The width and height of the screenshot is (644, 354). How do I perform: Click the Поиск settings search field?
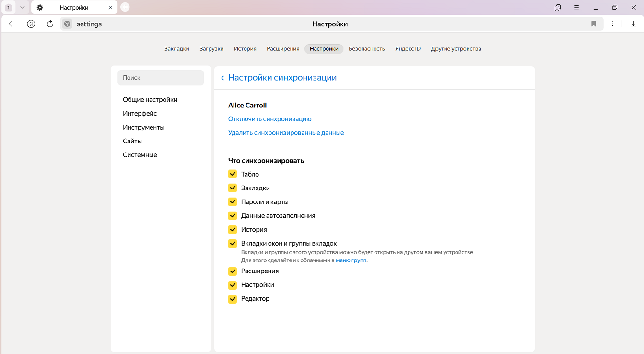tap(161, 78)
